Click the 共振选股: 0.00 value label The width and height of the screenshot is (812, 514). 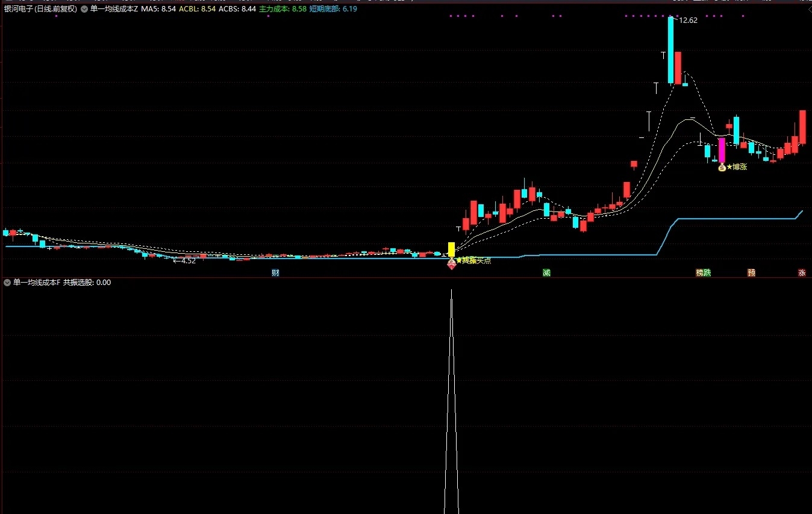[87, 282]
